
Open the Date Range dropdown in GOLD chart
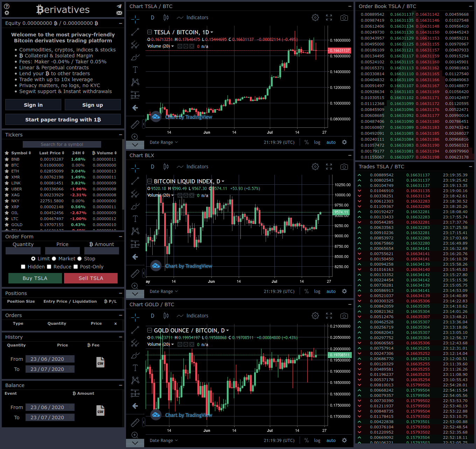tap(164, 441)
